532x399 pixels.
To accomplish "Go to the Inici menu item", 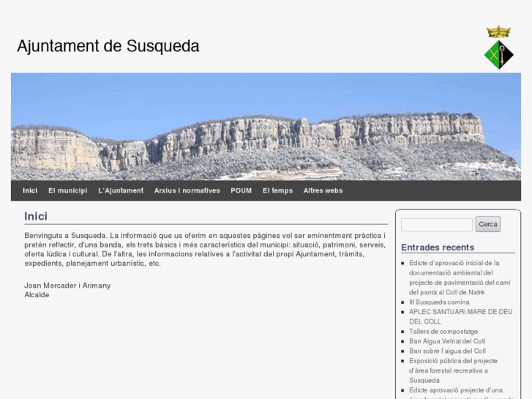I will coord(30,190).
